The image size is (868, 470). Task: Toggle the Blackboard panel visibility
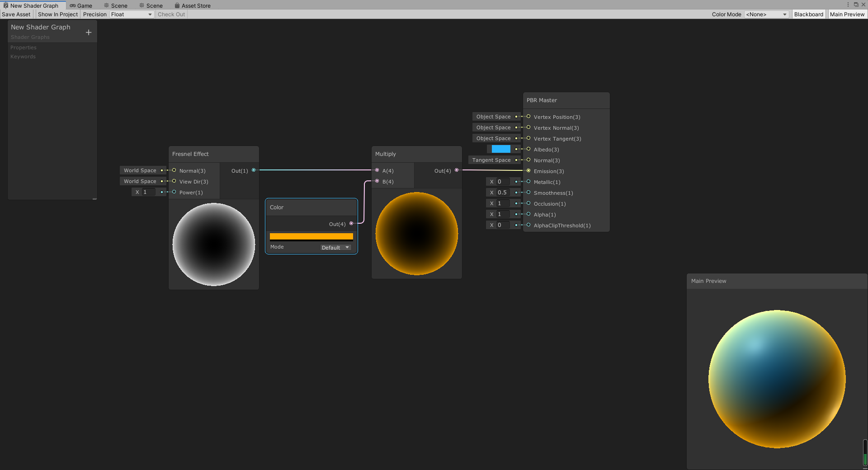(x=808, y=14)
